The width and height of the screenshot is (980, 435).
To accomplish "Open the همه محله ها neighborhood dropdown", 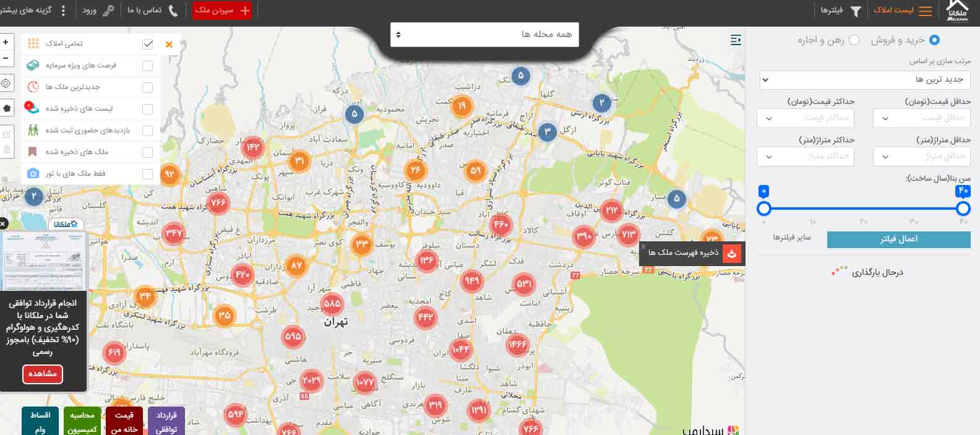I will pos(484,35).
